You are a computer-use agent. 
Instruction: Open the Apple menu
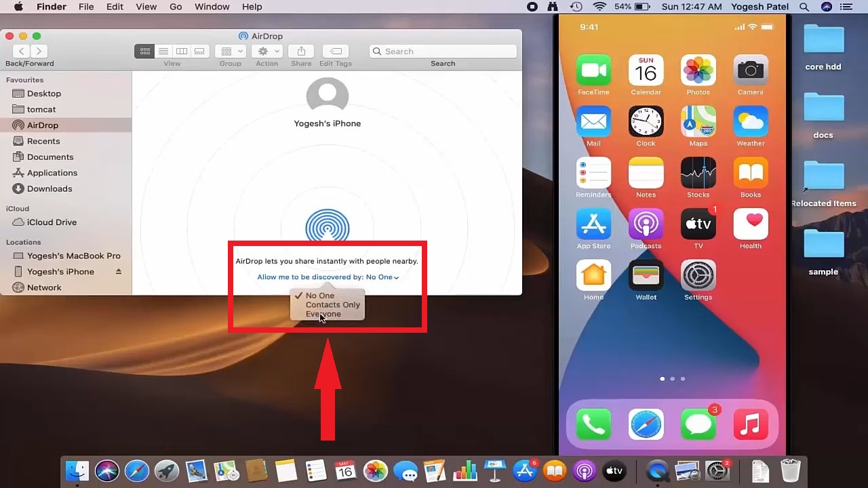coord(19,7)
